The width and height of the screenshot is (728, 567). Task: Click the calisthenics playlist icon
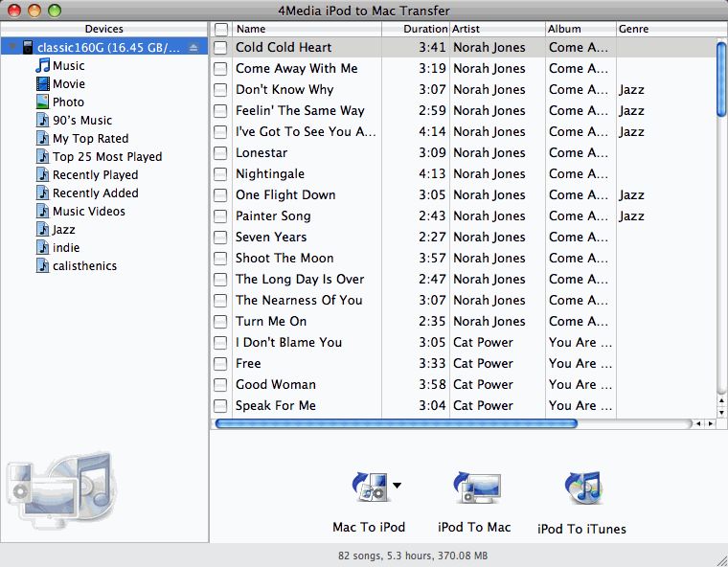tap(43, 265)
